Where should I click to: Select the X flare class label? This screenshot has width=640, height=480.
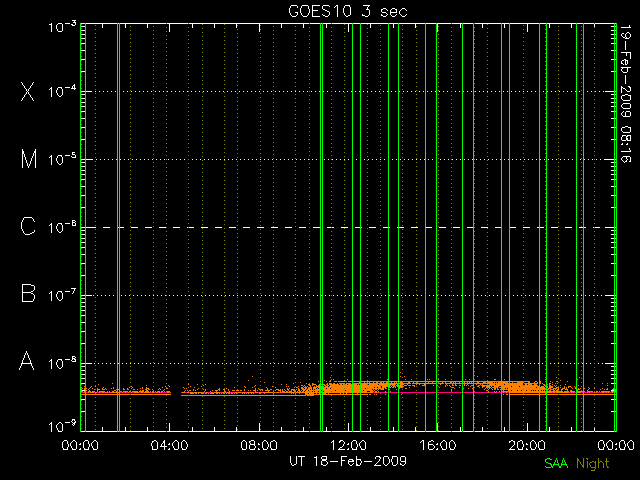tap(28, 91)
